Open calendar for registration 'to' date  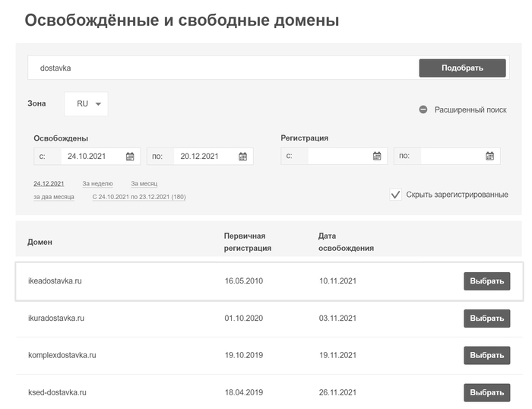click(x=489, y=157)
